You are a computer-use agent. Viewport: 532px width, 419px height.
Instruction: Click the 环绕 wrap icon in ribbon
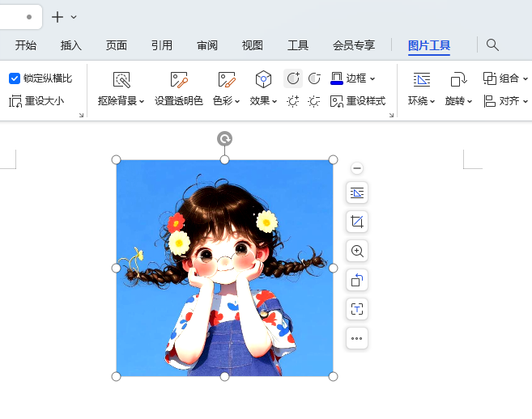422,80
